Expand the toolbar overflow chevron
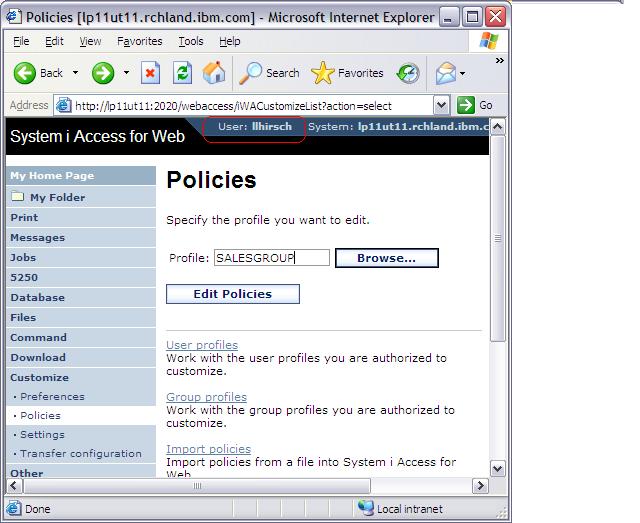The width and height of the screenshot is (640, 523). [x=500, y=60]
